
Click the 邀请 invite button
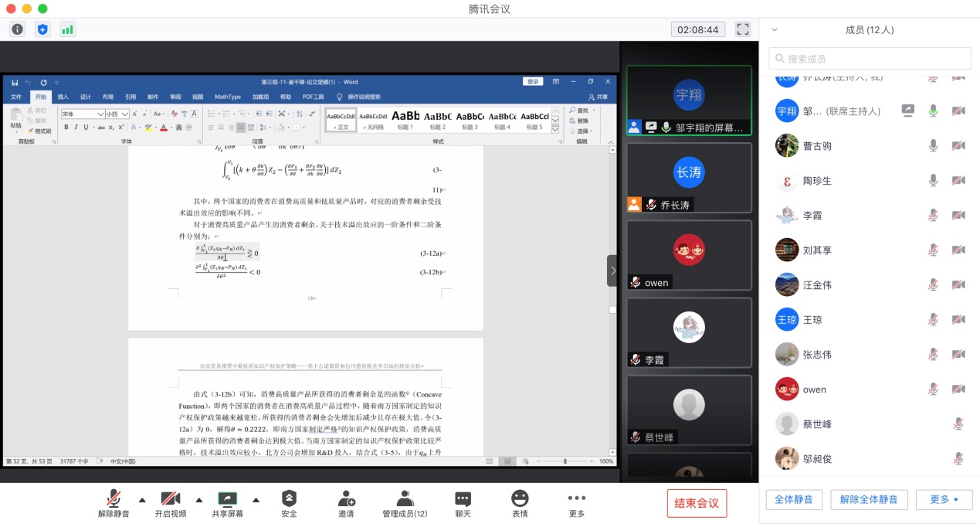tap(346, 504)
